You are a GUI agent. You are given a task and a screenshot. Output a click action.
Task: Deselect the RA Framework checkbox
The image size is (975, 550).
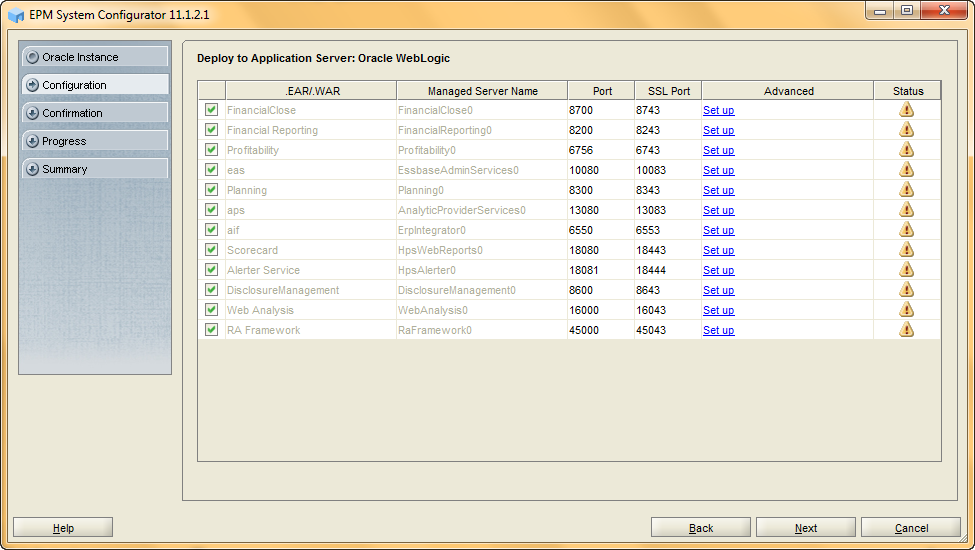(x=211, y=329)
